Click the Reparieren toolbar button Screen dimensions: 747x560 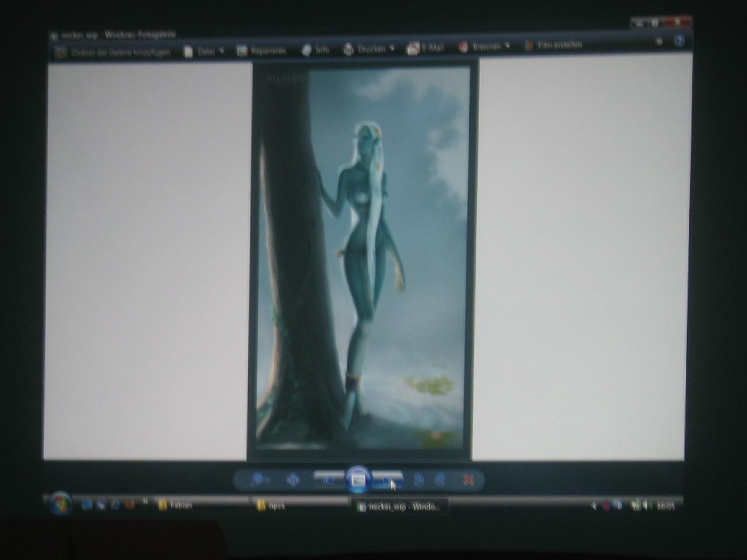pos(261,51)
